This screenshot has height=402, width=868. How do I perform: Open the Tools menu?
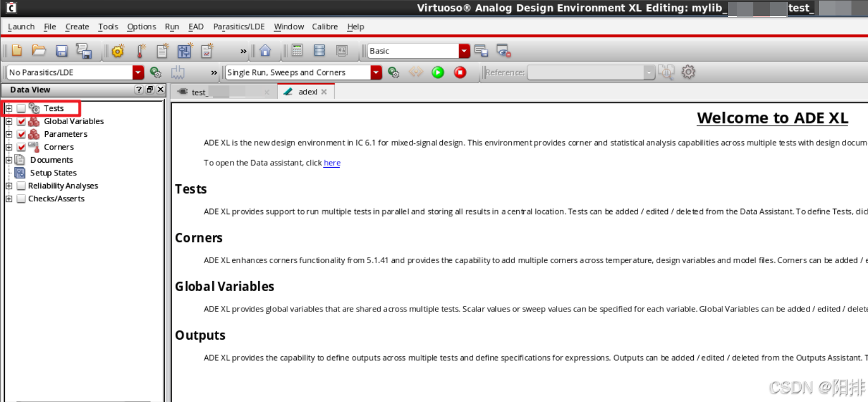point(108,26)
